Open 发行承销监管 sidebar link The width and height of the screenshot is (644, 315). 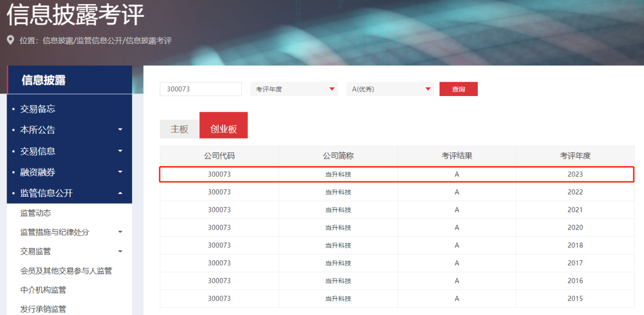pyautogui.click(x=43, y=309)
